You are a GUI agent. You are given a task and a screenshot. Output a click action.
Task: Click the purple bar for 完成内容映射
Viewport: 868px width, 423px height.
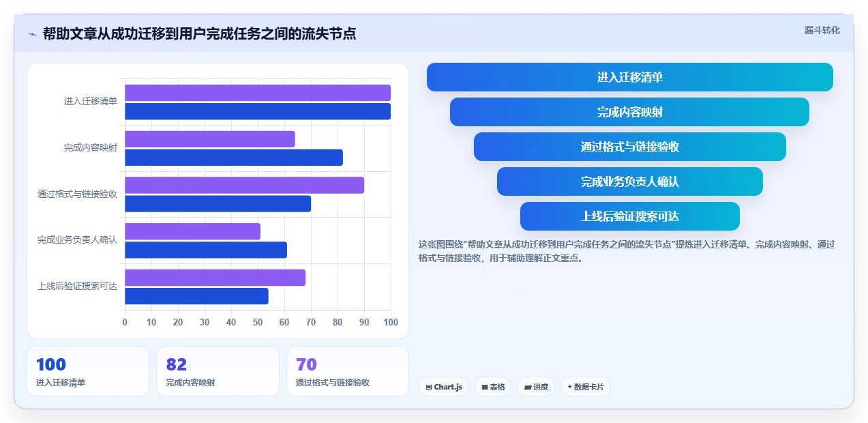[210, 139]
